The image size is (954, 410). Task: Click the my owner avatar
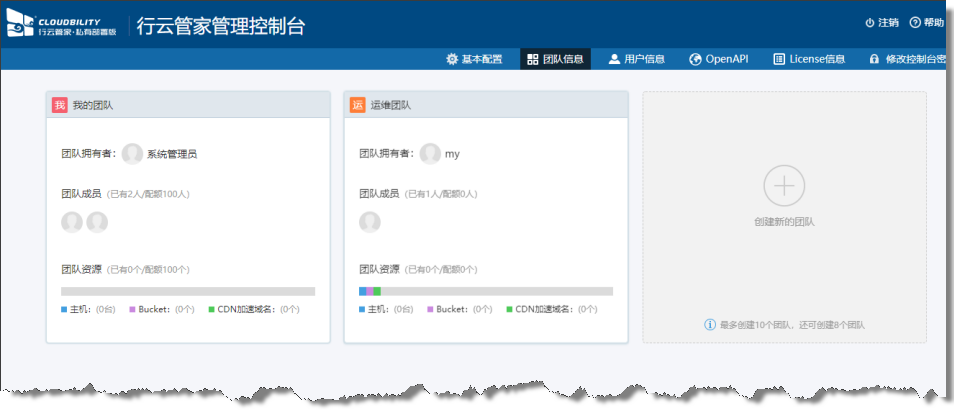click(x=430, y=154)
